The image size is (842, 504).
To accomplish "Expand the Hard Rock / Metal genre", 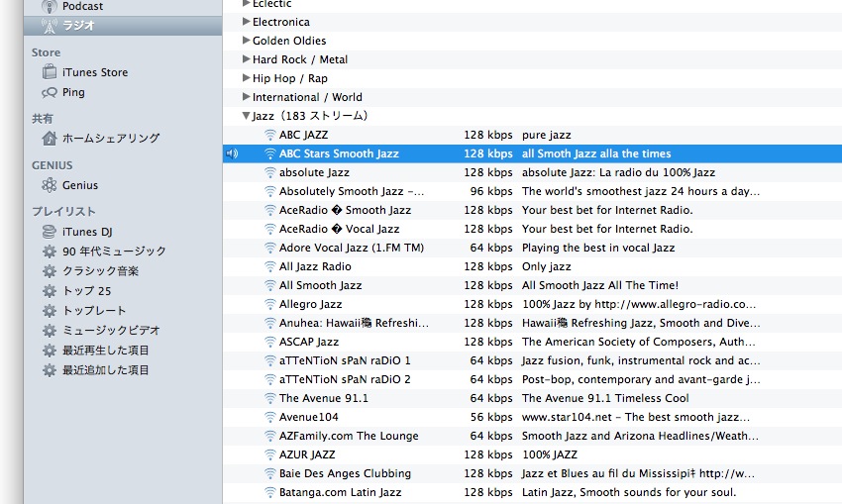I will coord(246,59).
